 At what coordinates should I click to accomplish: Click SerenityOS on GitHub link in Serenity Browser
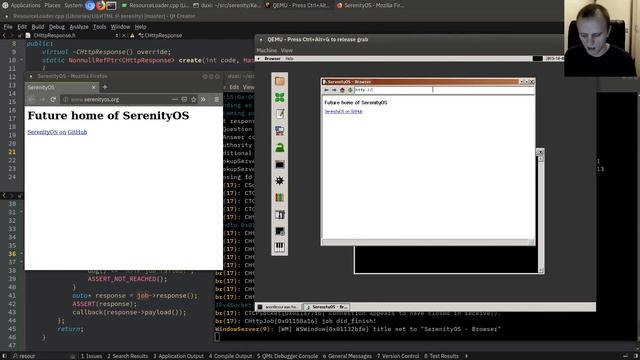click(343, 111)
